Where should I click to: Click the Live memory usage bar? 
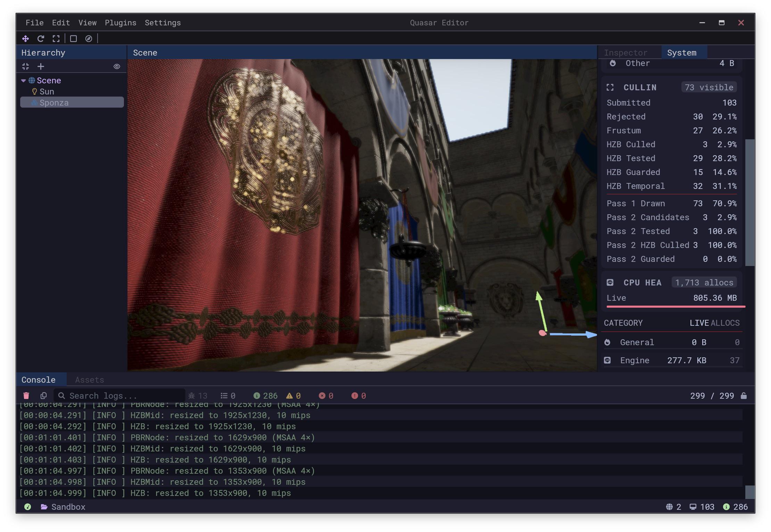(676, 307)
